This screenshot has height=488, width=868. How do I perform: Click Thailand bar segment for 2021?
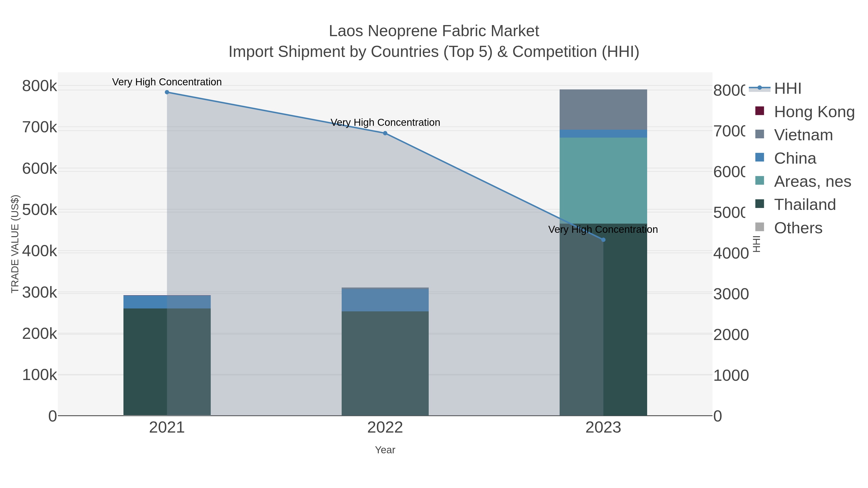point(167,362)
